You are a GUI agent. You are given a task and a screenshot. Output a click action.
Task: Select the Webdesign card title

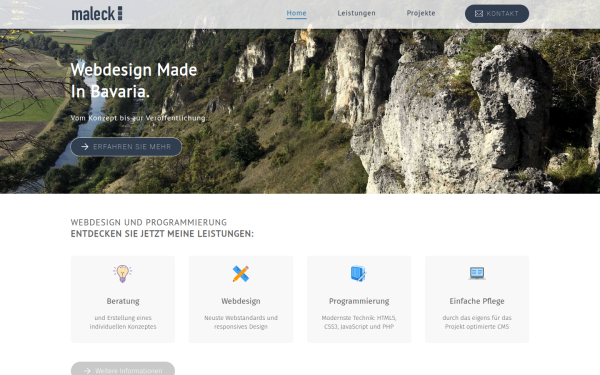(x=241, y=301)
